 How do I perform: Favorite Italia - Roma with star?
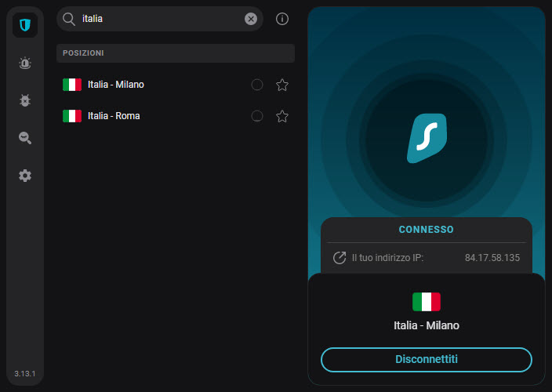282,116
